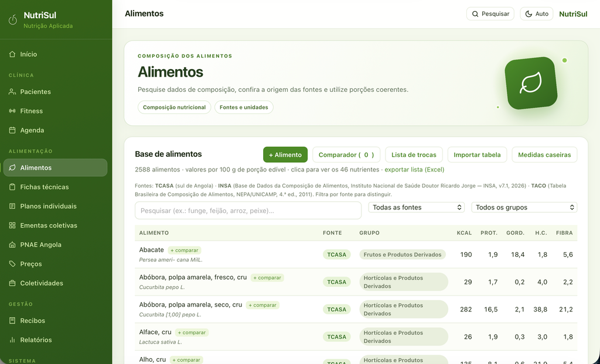Click the Importar tabela button
This screenshot has width=600, height=364.
pyautogui.click(x=477, y=155)
